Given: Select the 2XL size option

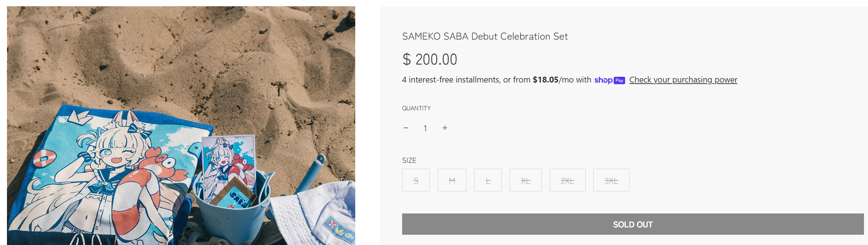Looking at the screenshot, I should tap(567, 180).
